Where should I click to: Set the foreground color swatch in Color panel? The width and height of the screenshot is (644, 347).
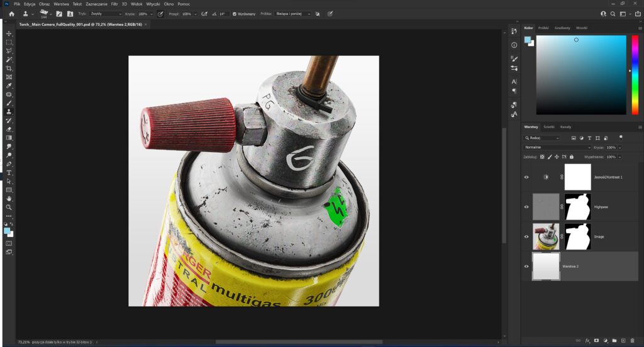[x=528, y=40]
